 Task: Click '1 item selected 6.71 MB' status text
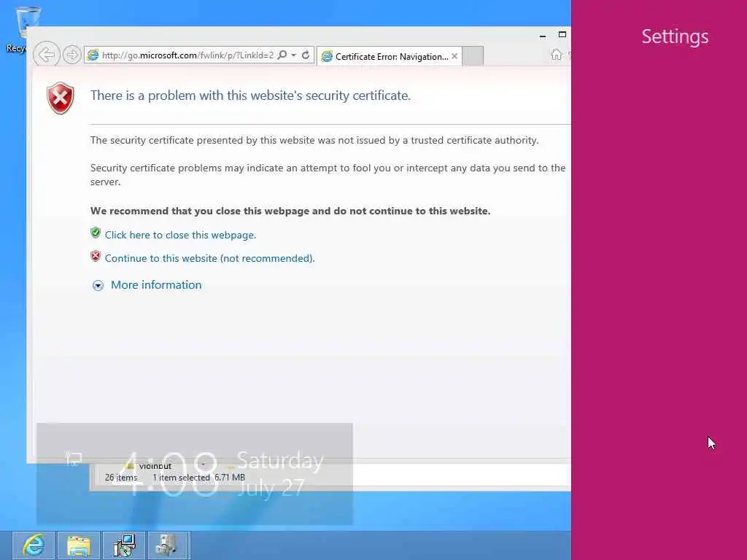point(198,477)
